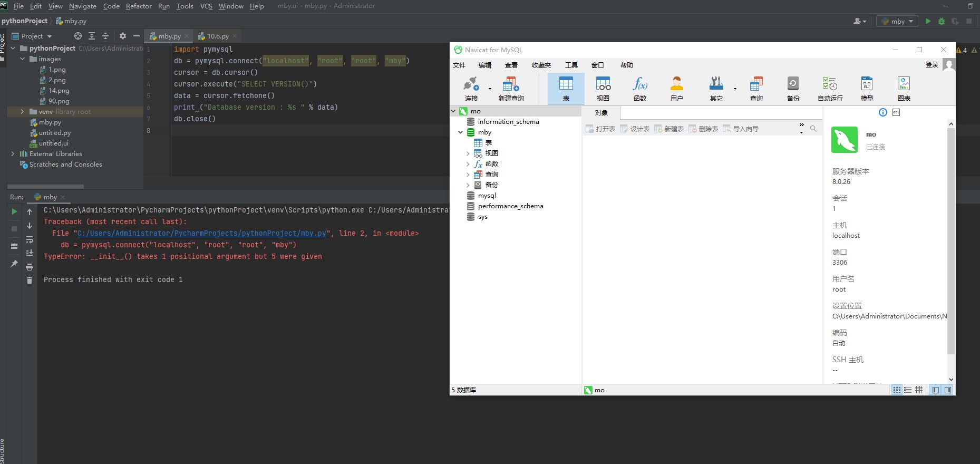
Task: Open PyCharm Refactor menu
Action: [x=139, y=6]
